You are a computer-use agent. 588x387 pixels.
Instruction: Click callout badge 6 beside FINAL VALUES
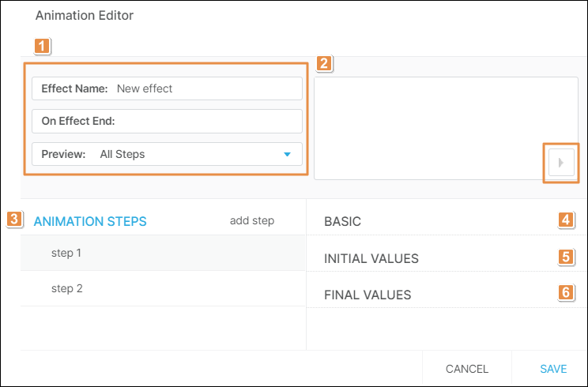(x=565, y=293)
